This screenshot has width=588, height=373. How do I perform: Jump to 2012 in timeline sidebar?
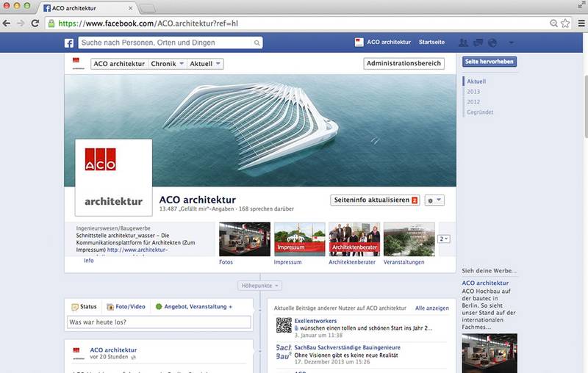coord(473,102)
